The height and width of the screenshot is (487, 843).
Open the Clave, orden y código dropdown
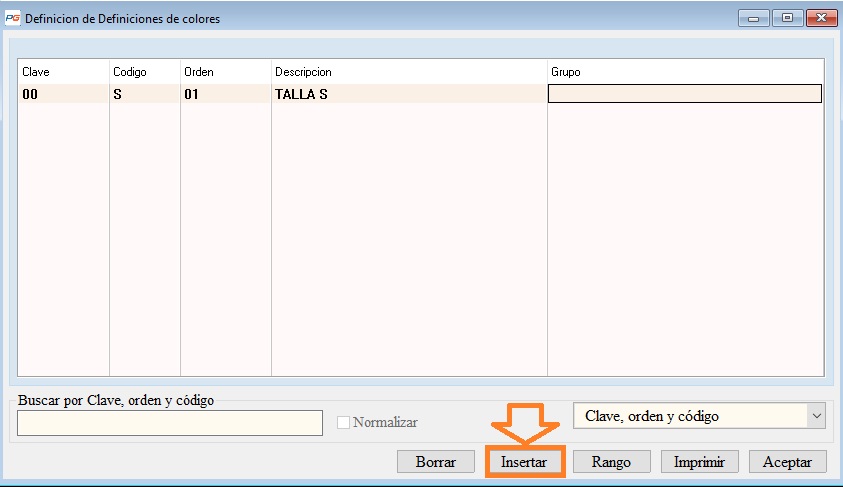[x=699, y=416]
